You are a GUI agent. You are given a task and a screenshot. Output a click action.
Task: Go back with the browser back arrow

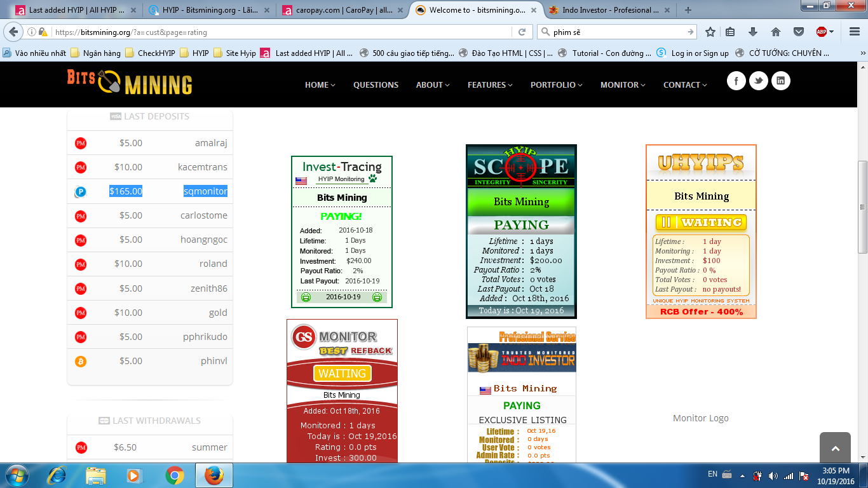14,32
